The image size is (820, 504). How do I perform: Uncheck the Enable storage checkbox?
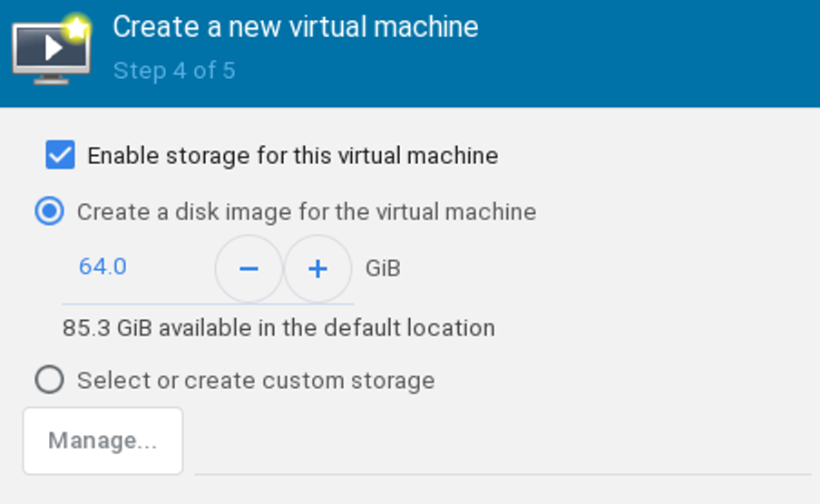(60, 155)
